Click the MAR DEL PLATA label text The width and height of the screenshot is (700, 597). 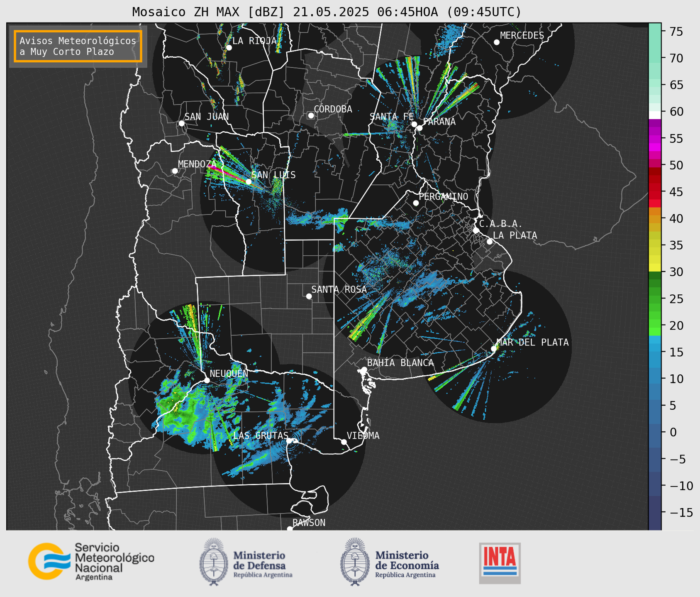(532, 343)
